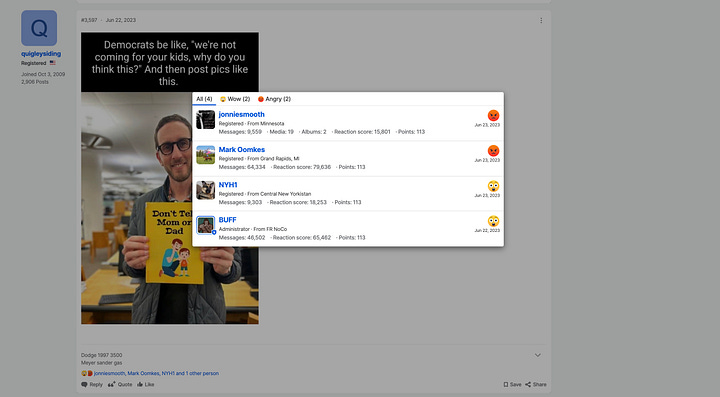720x397 pixels.
Task: Open Mark Oomkes' profile link
Action: coord(242,150)
